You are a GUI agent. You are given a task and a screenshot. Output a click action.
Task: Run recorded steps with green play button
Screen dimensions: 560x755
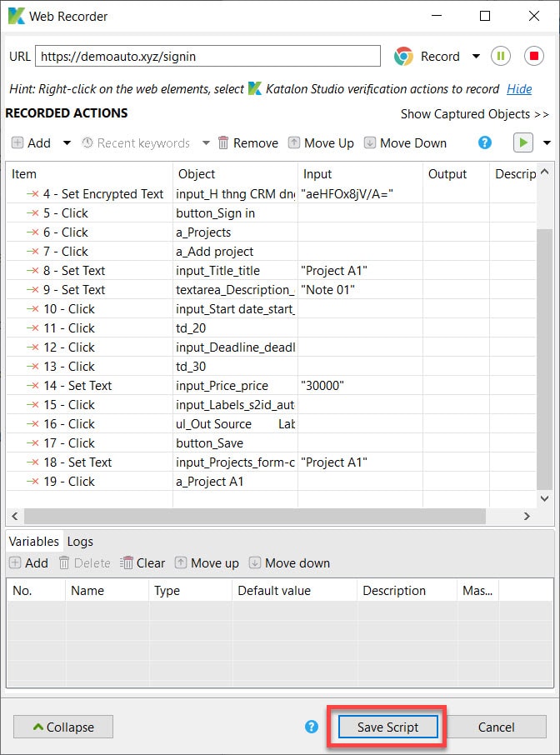523,143
